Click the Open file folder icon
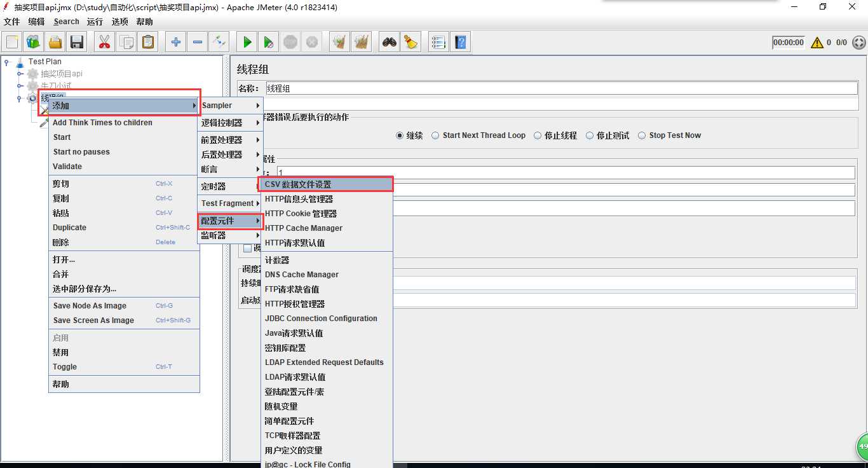Viewport: 868px width, 468px height. pyautogui.click(x=55, y=43)
